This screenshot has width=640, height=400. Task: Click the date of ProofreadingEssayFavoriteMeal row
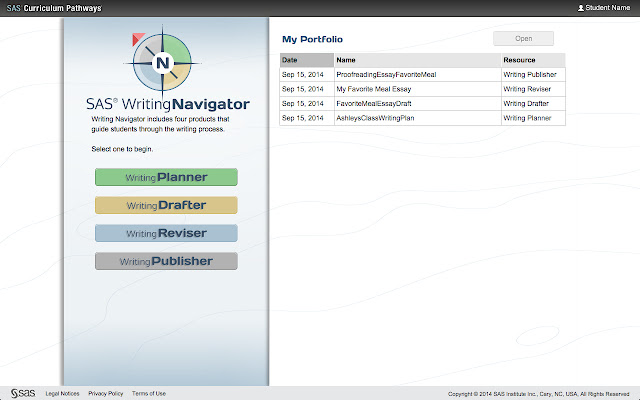coord(302,75)
